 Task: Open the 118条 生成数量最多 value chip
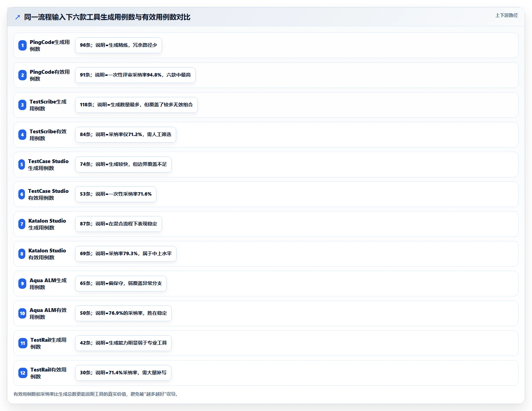coord(136,105)
